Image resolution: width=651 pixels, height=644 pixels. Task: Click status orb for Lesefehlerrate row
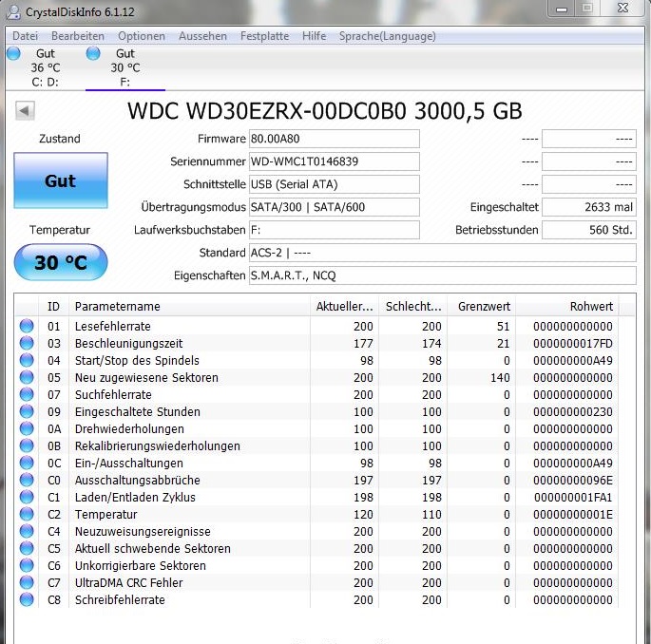pyautogui.click(x=27, y=326)
